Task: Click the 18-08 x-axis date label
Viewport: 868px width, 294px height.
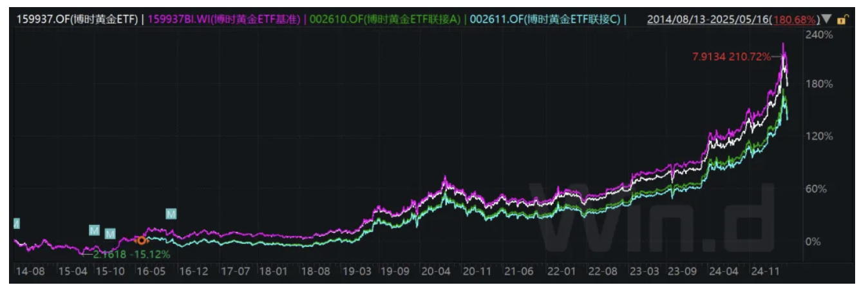Action: point(316,271)
